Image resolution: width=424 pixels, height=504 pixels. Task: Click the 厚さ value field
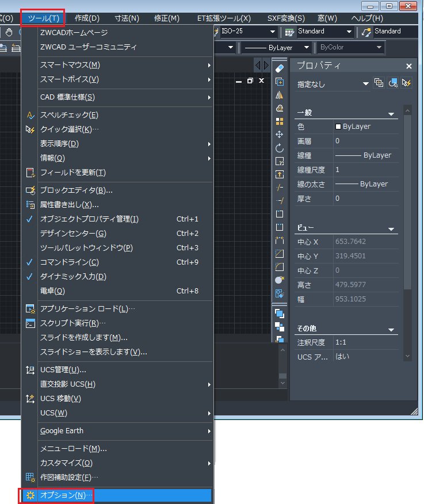(x=366, y=198)
